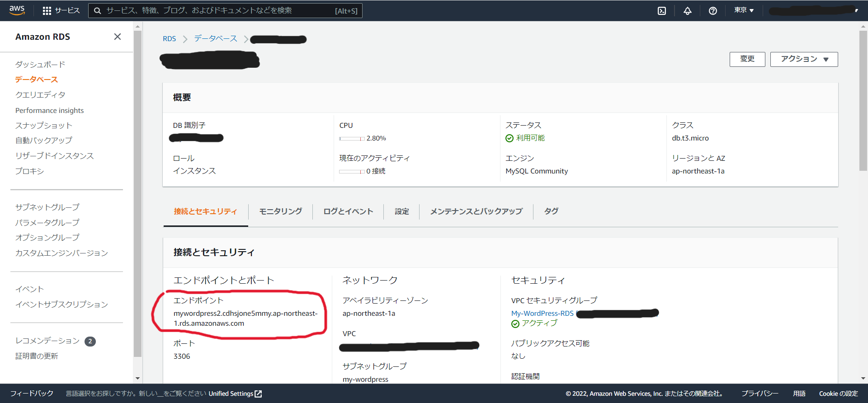Click the 変更 button
The width and height of the screenshot is (868, 403).
[x=747, y=59]
